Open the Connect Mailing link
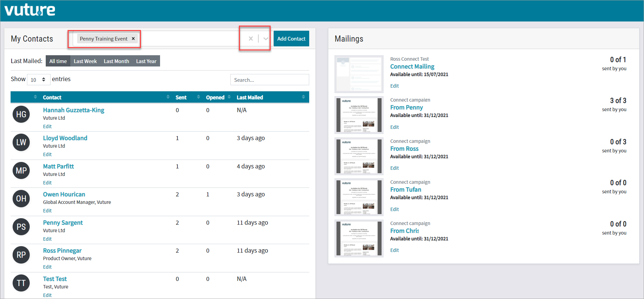Image resolution: width=644 pixels, height=299 pixels. click(412, 66)
